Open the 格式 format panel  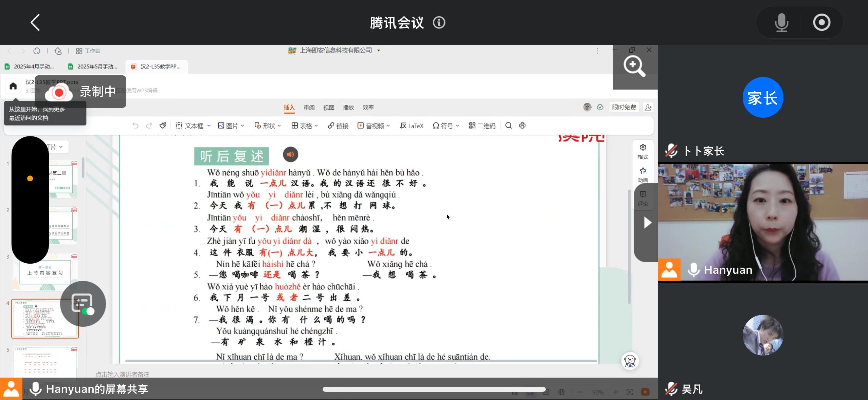coord(643,152)
